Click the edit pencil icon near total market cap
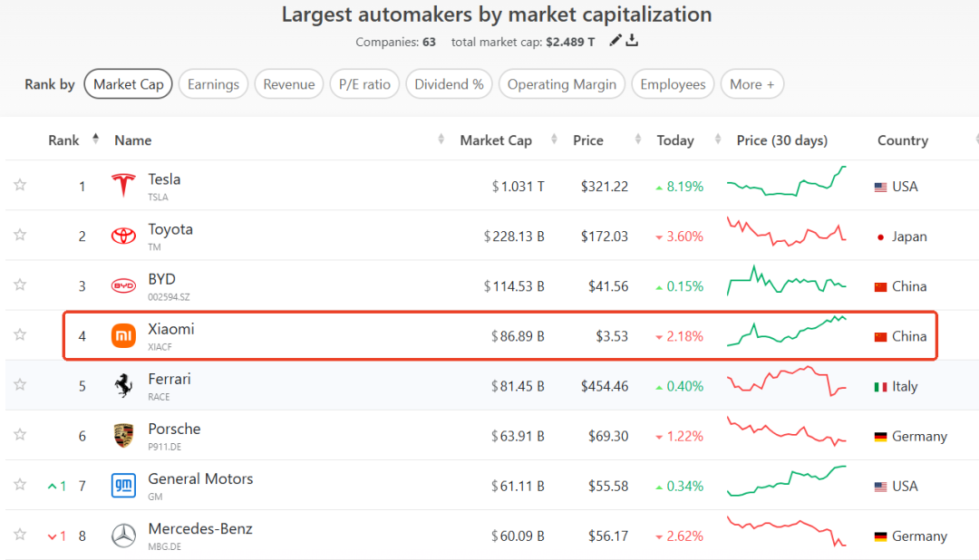The width and height of the screenshot is (979, 560). pos(616,41)
